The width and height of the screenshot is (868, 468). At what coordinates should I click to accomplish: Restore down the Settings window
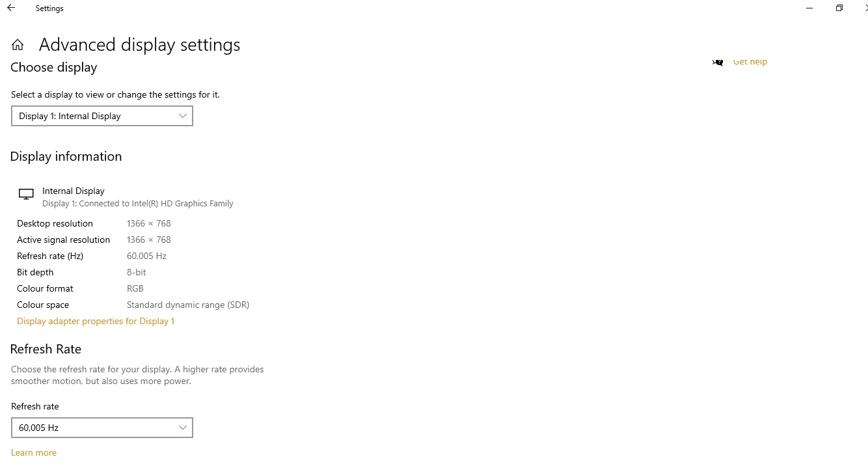839,8
